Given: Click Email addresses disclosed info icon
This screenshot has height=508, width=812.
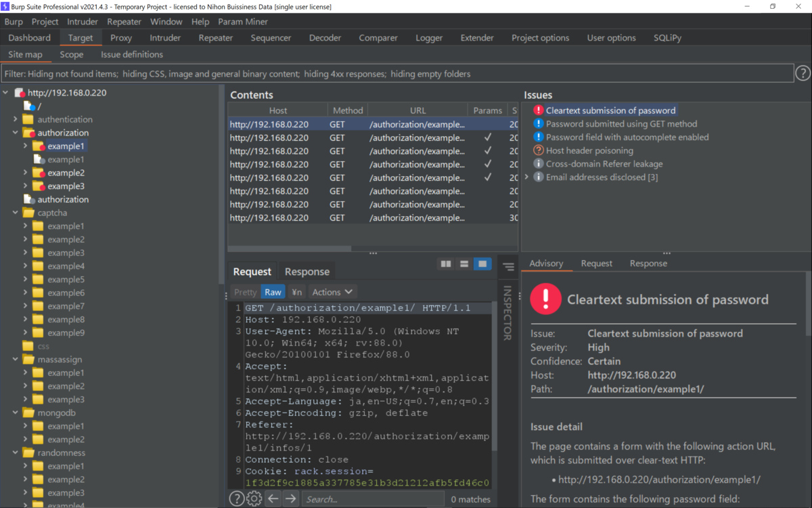Looking at the screenshot, I should pyautogui.click(x=538, y=177).
